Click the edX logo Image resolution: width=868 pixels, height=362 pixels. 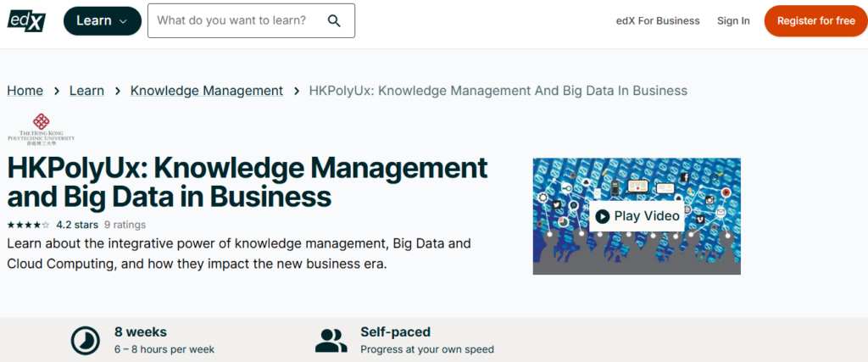tap(26, 21)
